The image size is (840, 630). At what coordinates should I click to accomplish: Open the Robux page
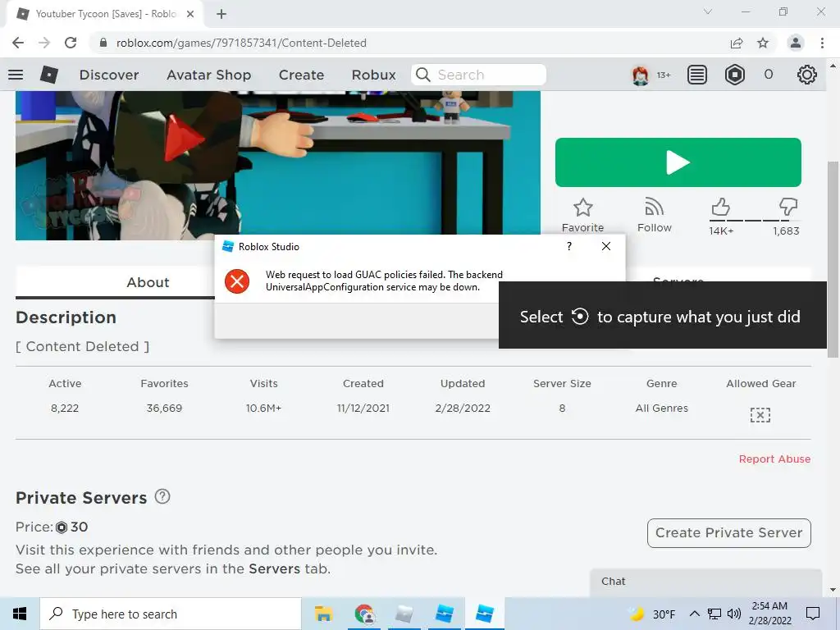[x=373, y=75]
